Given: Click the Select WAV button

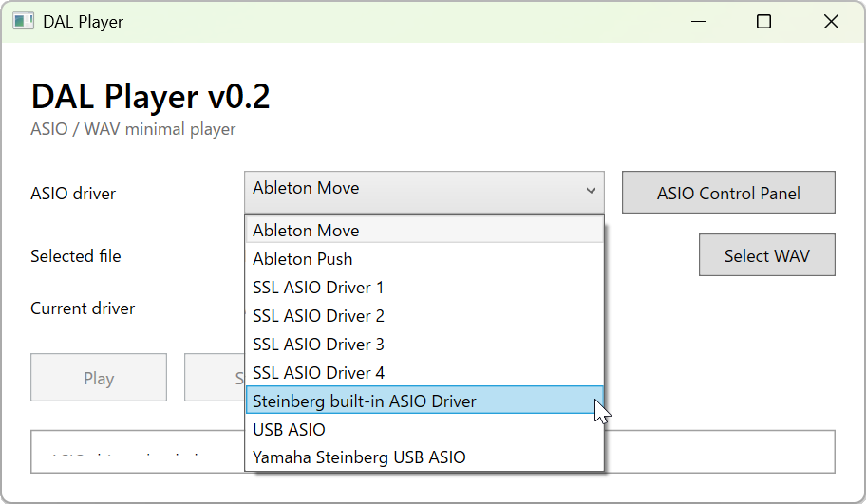Looking at the screenshot, I should 767,255.
